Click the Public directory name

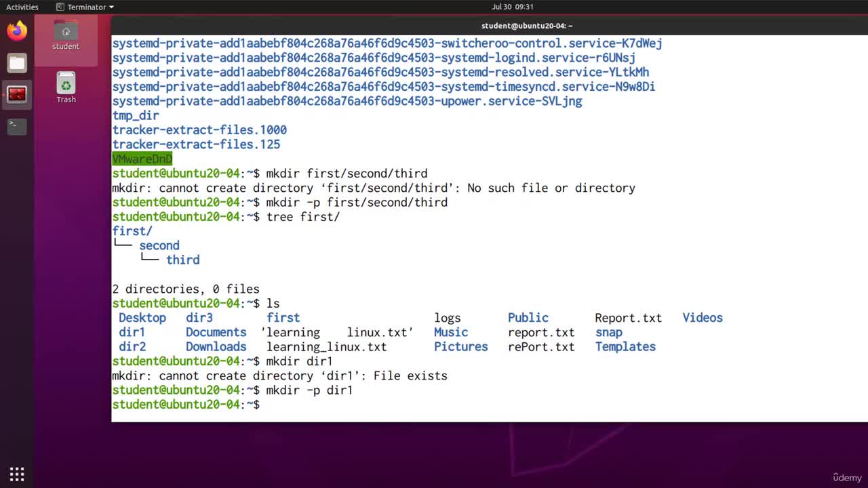(528, 318)
